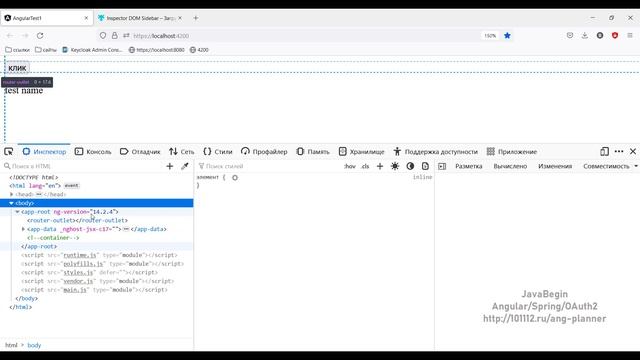Select the container comment node
The image size is (640, 360).
pos(53,238)
